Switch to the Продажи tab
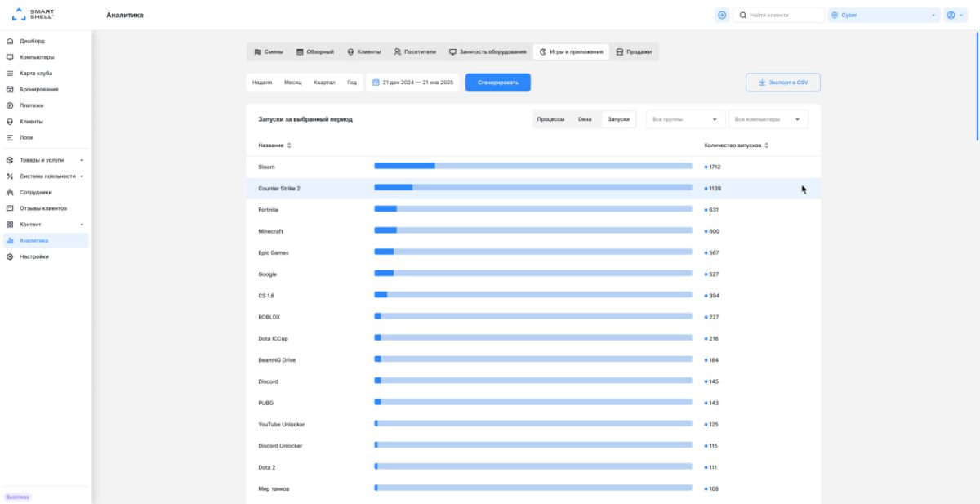This screenshot has width=980, height=504. coord(634,52)
